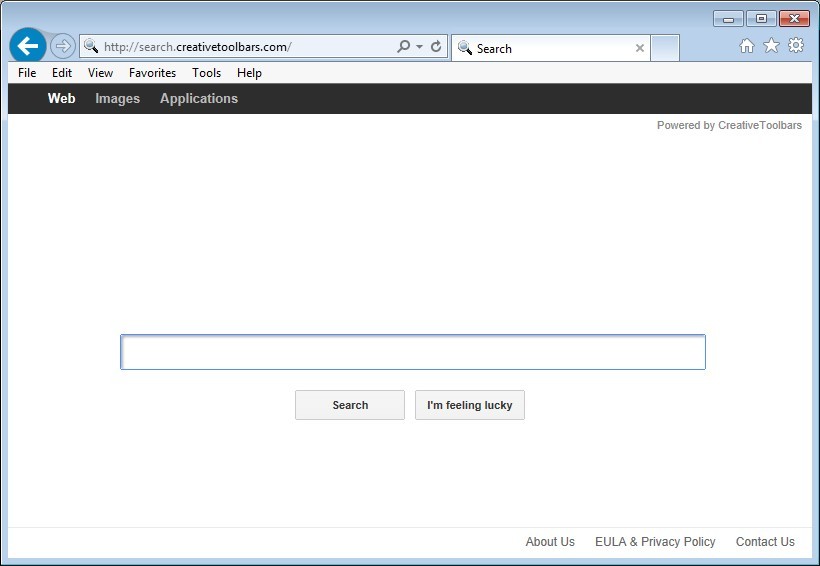Focus the main search text box

tap(413, 352)
